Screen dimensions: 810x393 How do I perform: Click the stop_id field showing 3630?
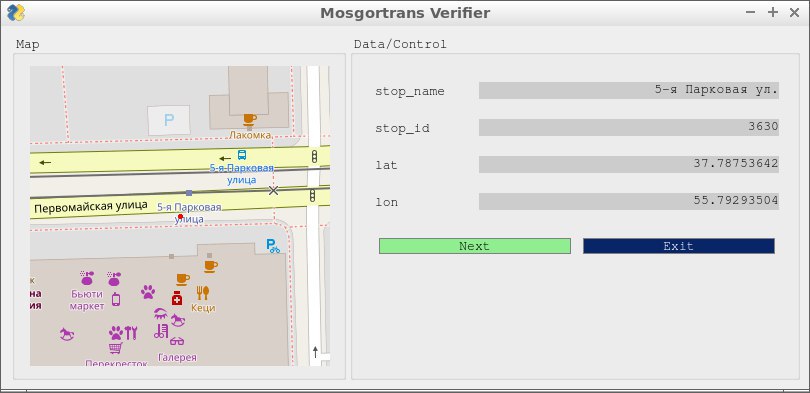tap(629, 128)
